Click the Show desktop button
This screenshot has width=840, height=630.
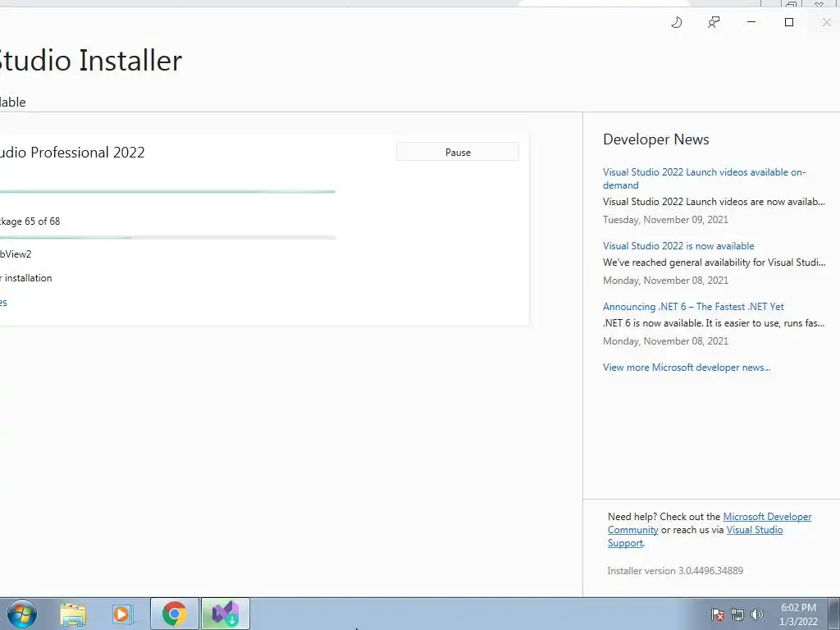(834, 614)
